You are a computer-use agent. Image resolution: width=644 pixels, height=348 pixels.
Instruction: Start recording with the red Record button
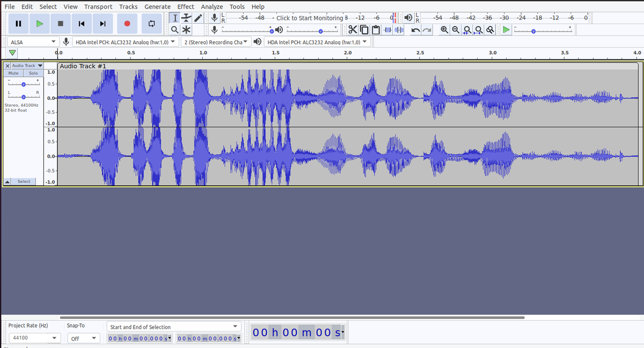[127, 24]
